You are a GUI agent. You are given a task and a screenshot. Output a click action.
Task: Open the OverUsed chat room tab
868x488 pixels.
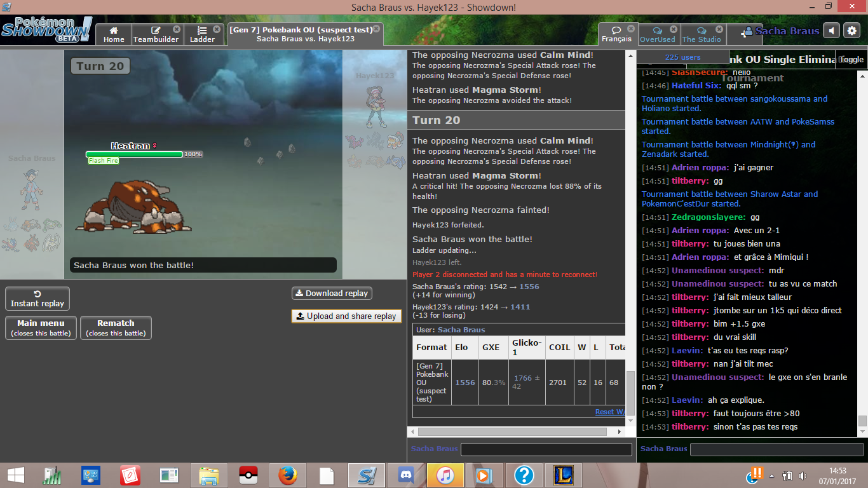[658, 34]
